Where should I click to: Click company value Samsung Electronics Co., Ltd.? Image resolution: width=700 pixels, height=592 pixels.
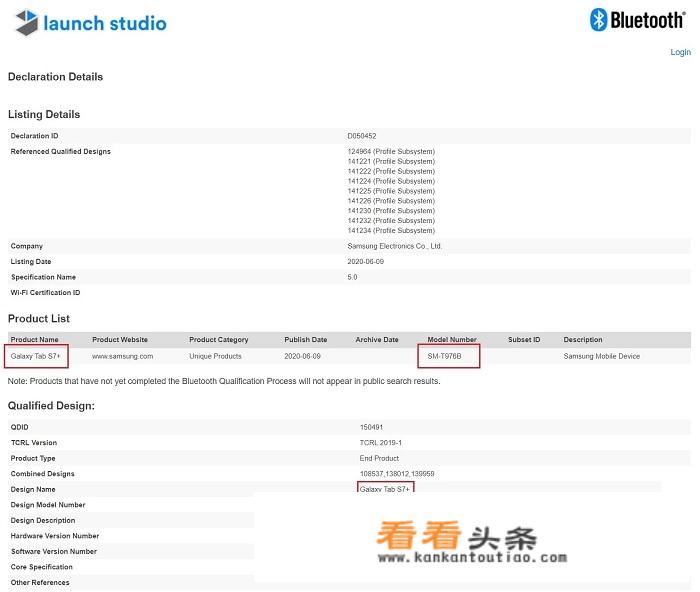coord(395,246)
